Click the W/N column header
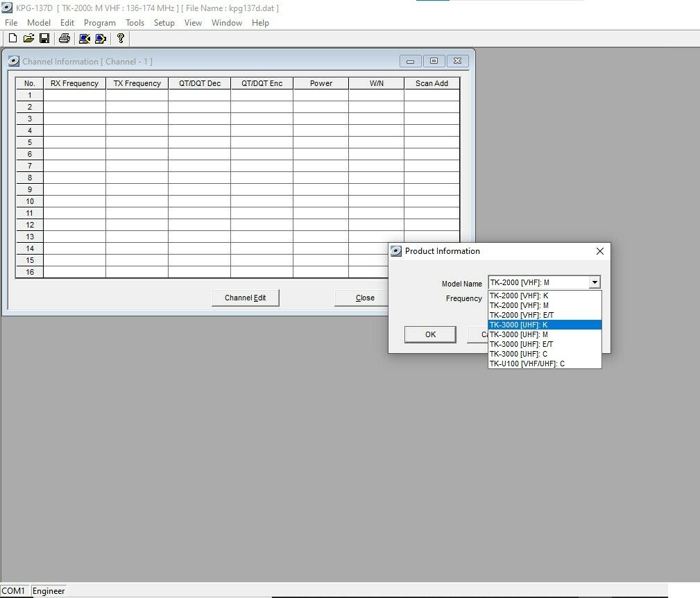 pyautogui.click(x=376, y=83)
